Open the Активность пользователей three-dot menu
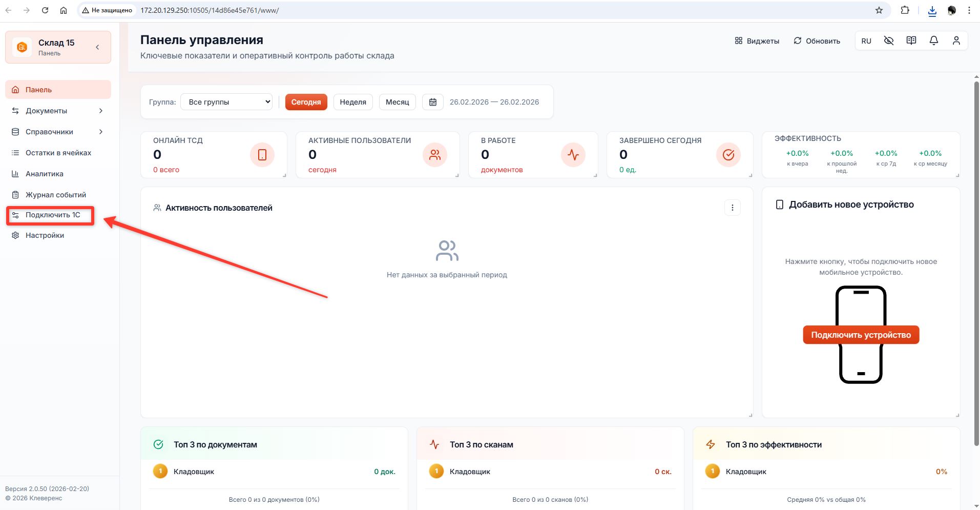Image resolution: width=980 pixels, height=510 pixels. coord(733,208)
